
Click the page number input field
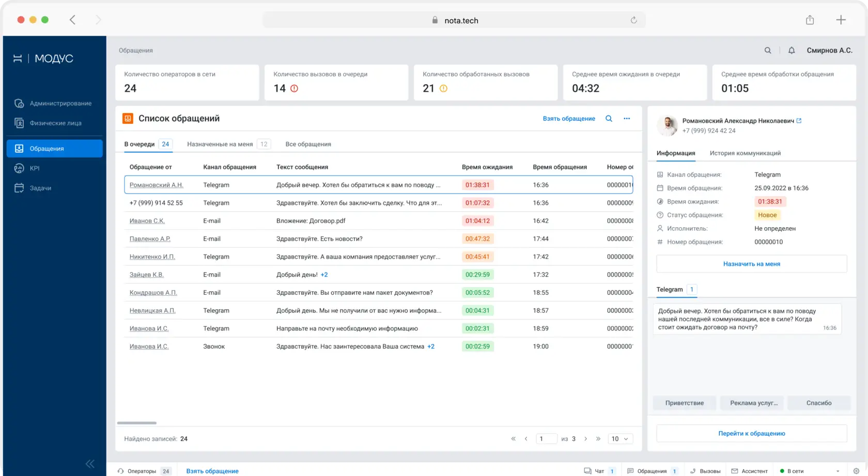tap(547, 439)
